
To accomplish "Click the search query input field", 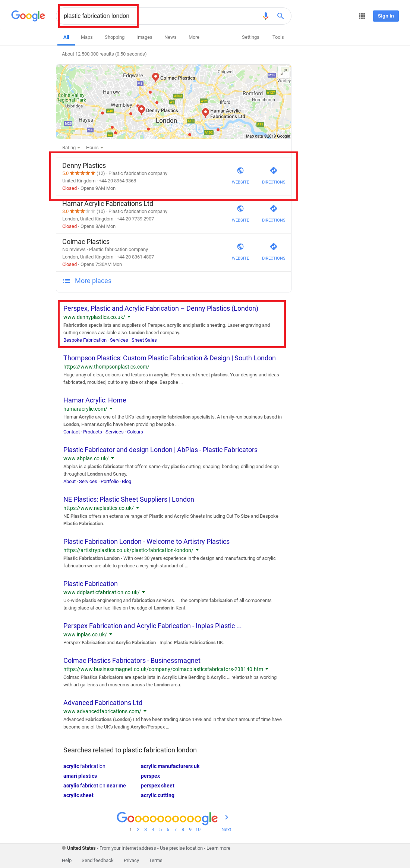I will pos(157,16).
